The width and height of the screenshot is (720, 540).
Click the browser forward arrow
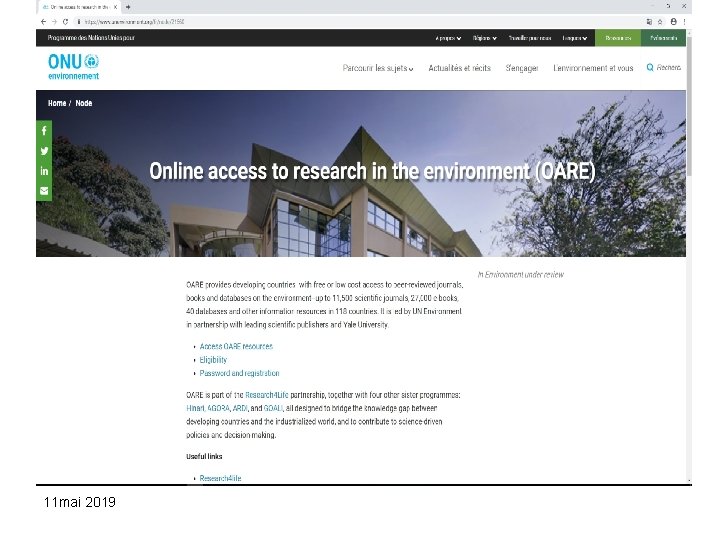(54, 22)
